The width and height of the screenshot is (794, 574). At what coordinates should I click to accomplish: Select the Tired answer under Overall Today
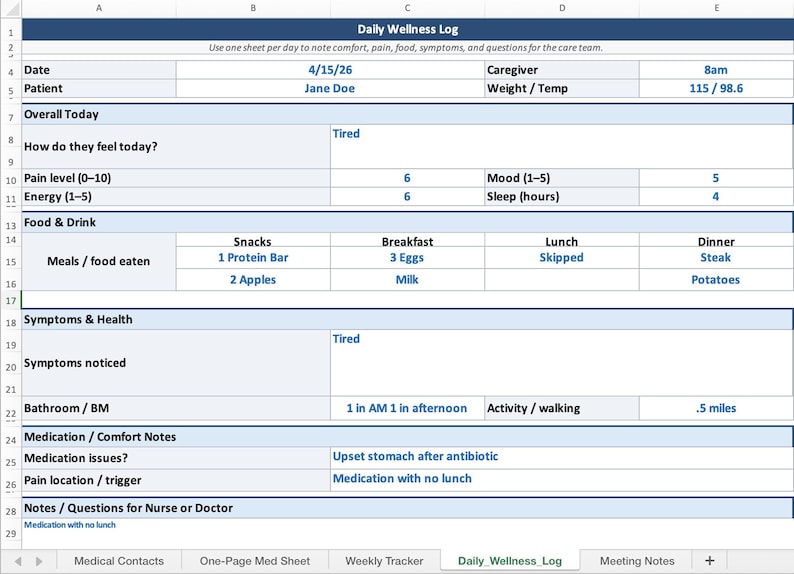[562, 147]
